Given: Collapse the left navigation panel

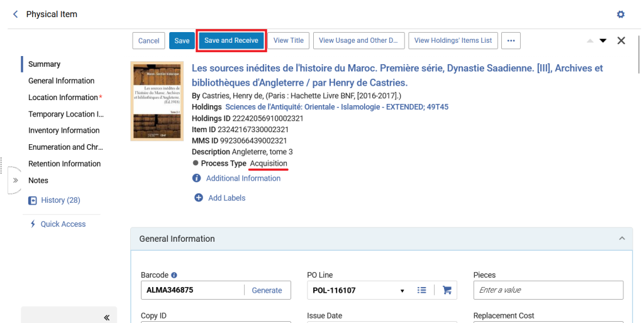Looking at the screenshot, I should click(x=107, y=317).
